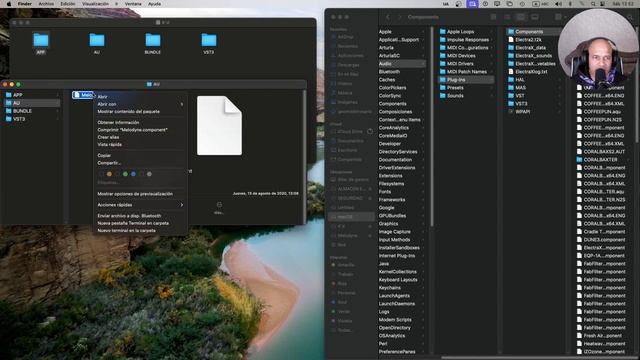Select APP in the AU window column list
The height and width of the screenshot is (360, 640).
[x=31, y=95]
